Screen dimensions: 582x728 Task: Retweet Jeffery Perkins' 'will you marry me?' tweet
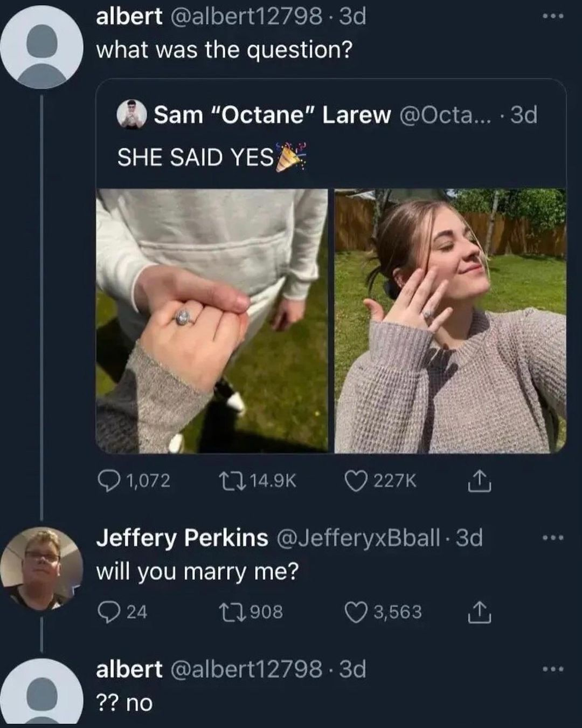point(232,612)
